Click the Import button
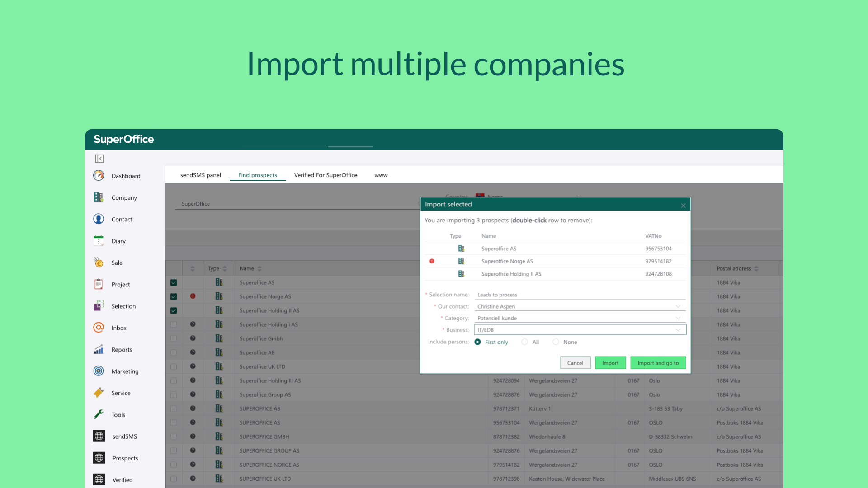The image size is (868, 488). tap(610, 362)
